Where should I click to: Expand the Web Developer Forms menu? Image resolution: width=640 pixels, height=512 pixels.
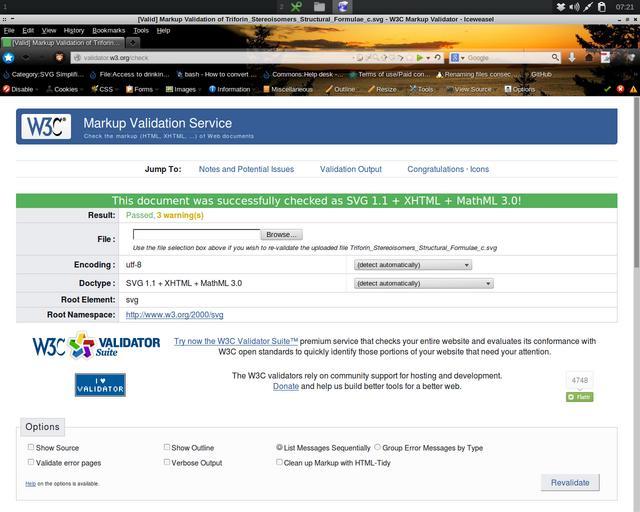137,89
